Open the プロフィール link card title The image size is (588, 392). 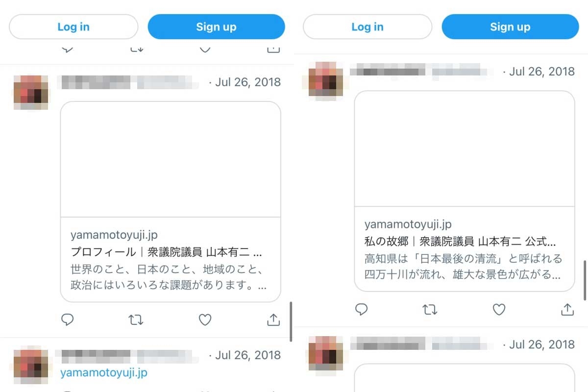click(167, 252)
